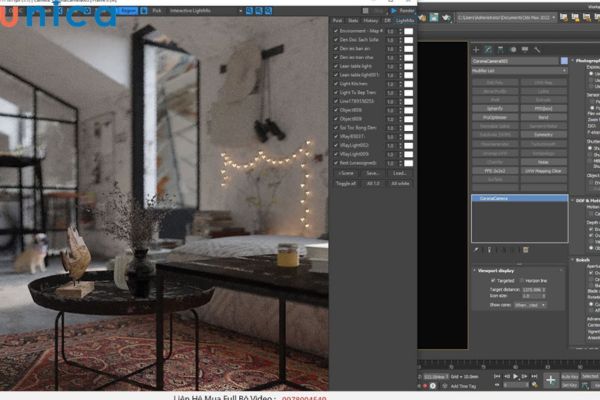
Task: Open the Motion panel icon
Action: click(514, 49)
